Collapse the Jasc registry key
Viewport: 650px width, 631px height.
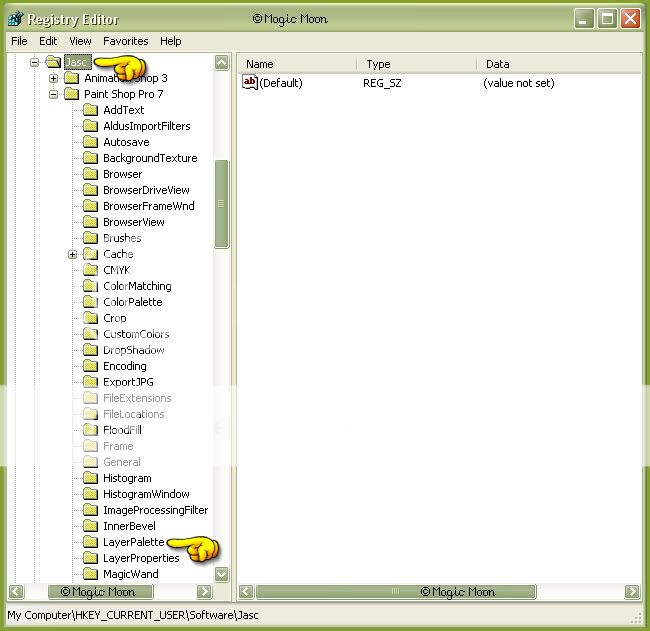click(x=34, y=62)
